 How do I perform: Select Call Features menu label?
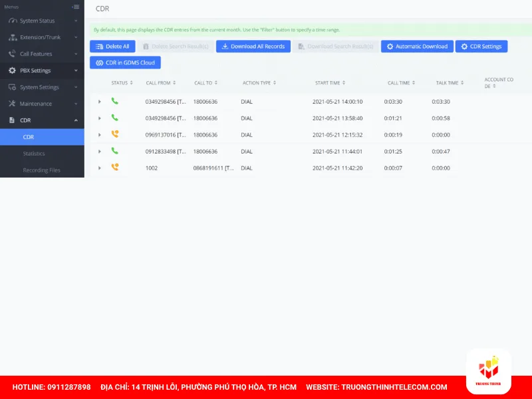(36, 54)
